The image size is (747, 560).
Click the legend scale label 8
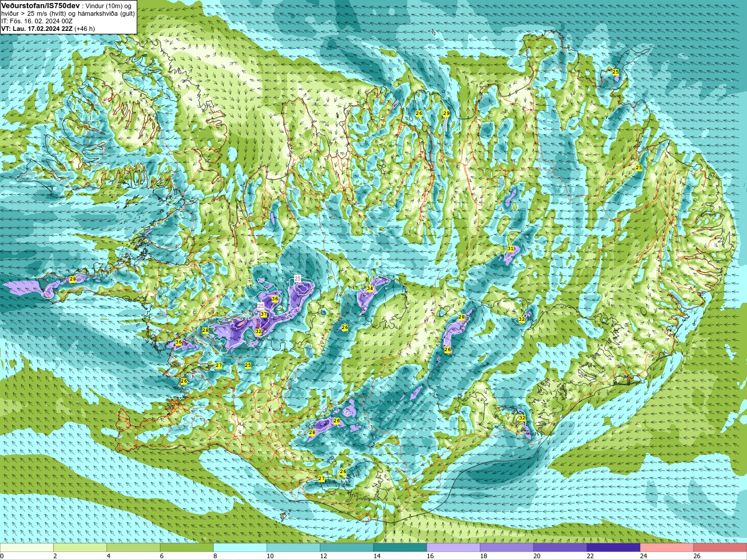pos(215,556)
